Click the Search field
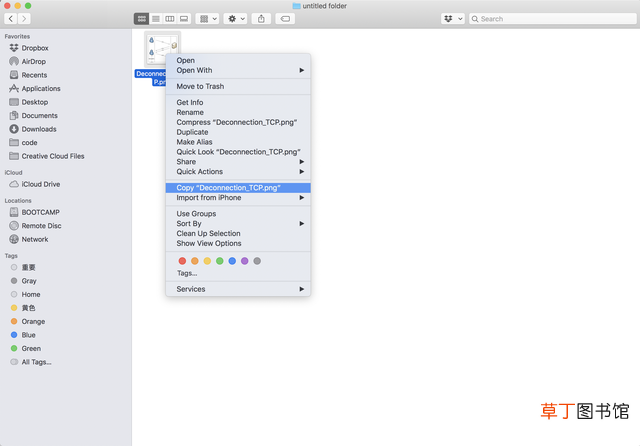640x446 pixels. point(553,19)
